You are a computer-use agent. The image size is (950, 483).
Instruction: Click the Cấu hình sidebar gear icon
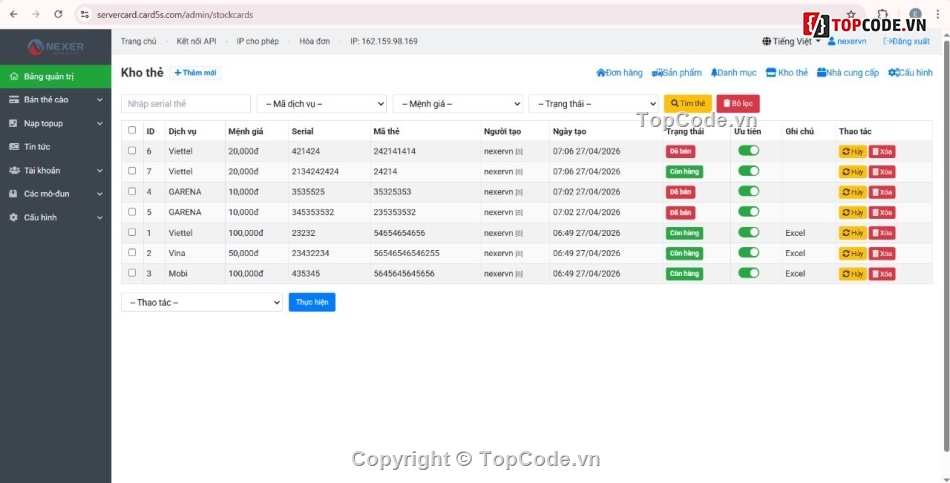point(13,217)
